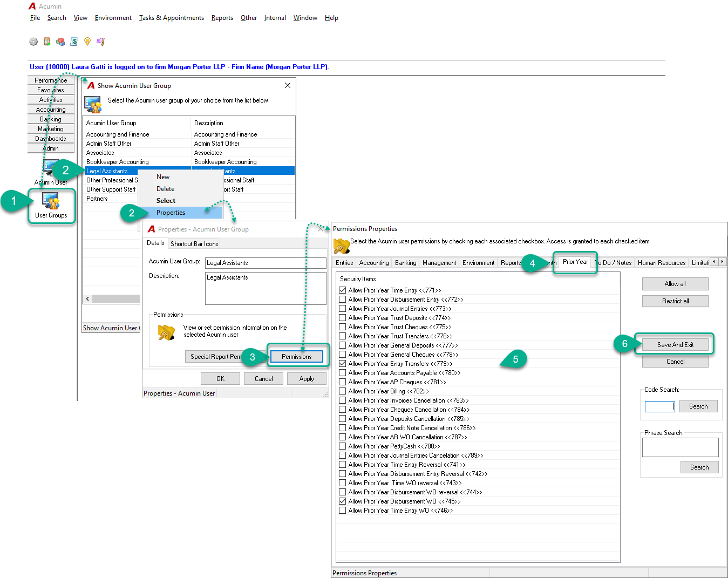Click the hourglass timer toolbar icon
This screenshot has height=578, width=728.
(x=47, y=42)
